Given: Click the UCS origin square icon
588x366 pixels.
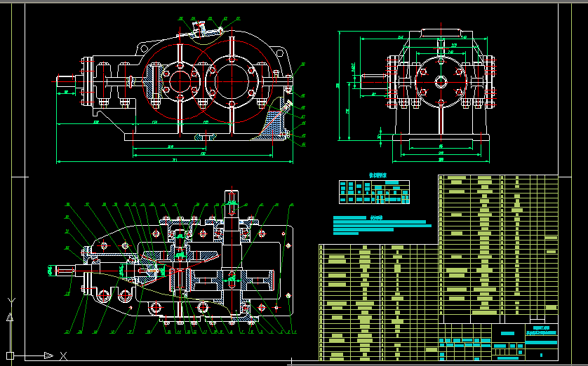Looking at the screenshot, I should point(10,355).
